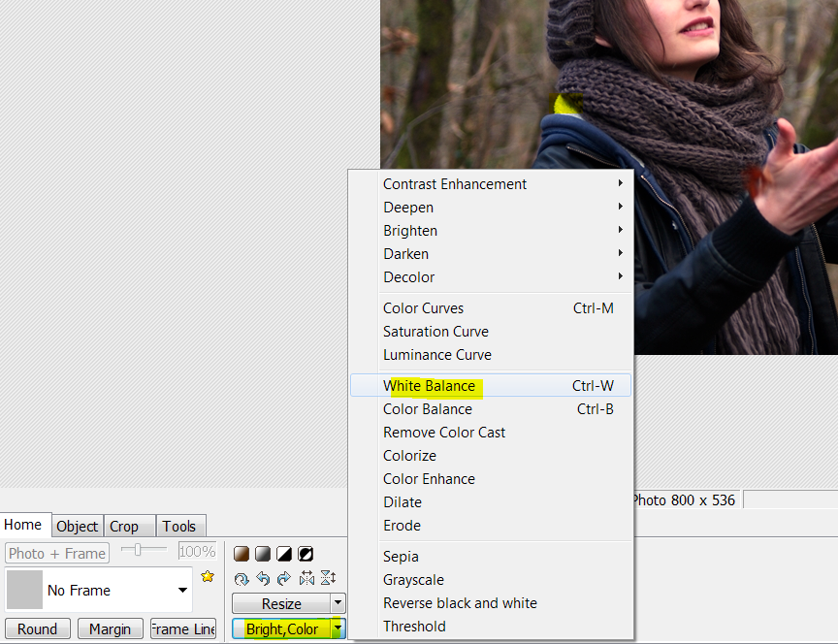Expand the Deepen submenu arrow
Viewport: 838px width, 644px height.
click(620, 207)
